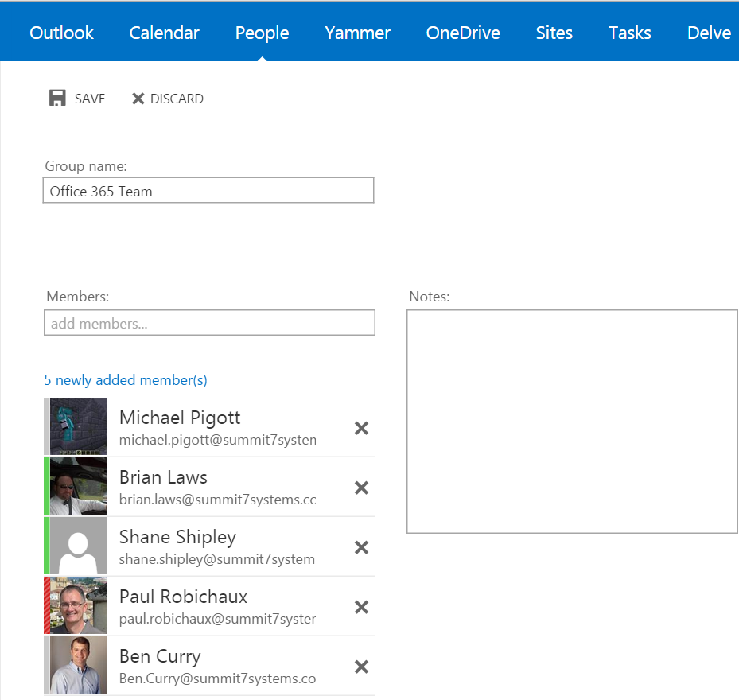Navigate to Sites

coord(554,33)
